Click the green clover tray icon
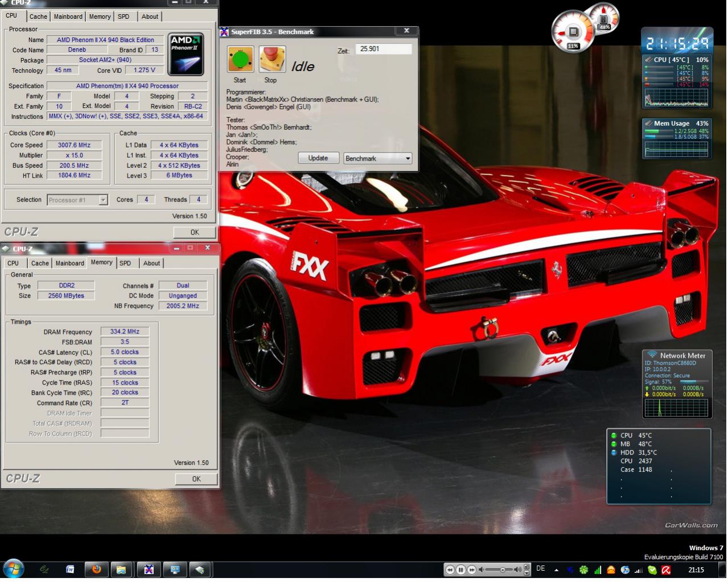The height and width of the screenshot is (582, 728). 583,569
